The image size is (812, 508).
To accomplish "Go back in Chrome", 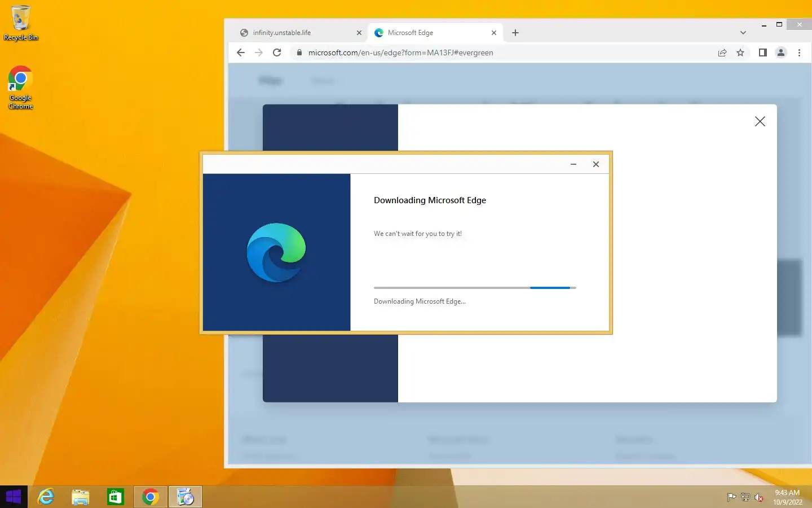I will [x=241, y=52].
